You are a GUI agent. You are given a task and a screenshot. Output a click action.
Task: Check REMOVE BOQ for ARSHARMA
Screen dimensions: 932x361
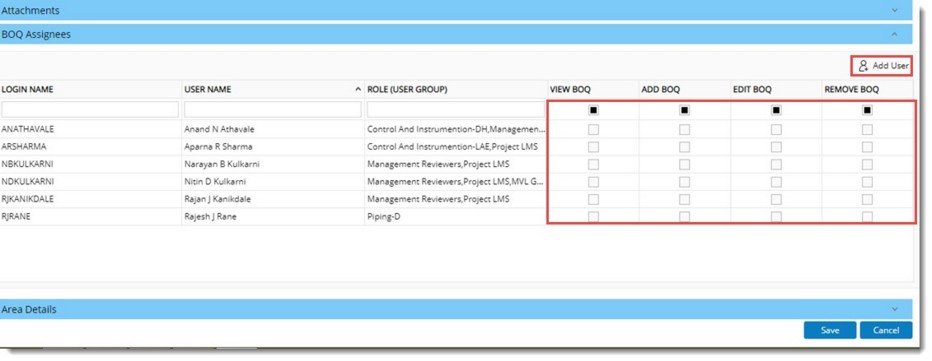point(868,146)
